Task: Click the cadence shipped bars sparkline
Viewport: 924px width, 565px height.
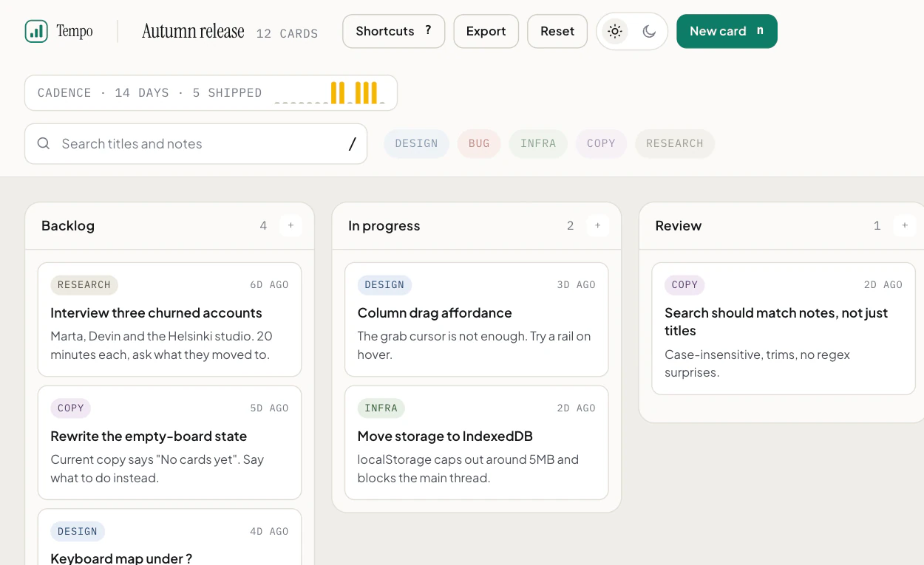Action: pyautogui.click(x=330, y=92)
